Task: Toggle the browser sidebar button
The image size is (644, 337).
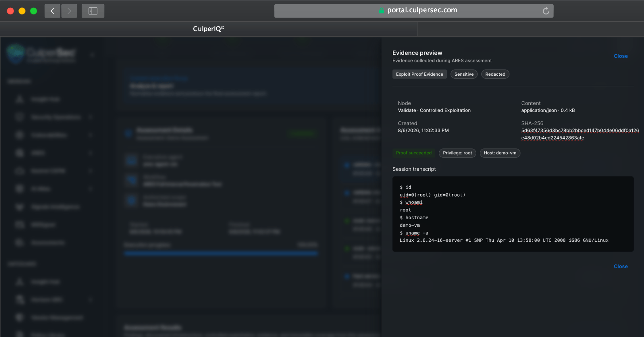Action: coord(93,11)
